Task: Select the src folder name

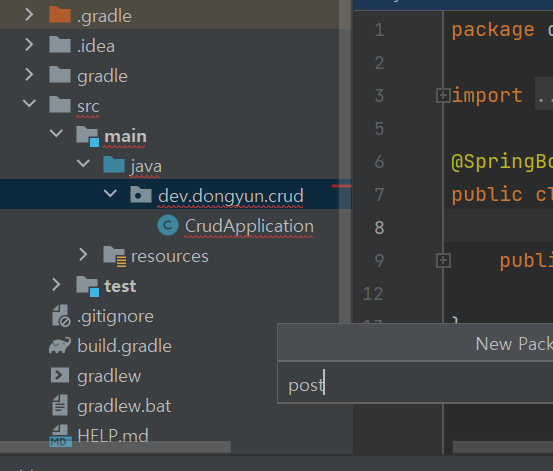Action: click(88, 106)
